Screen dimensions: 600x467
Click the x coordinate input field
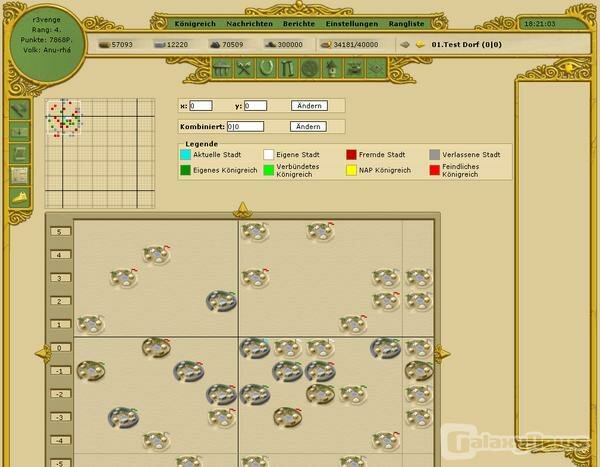click(201, 105)
